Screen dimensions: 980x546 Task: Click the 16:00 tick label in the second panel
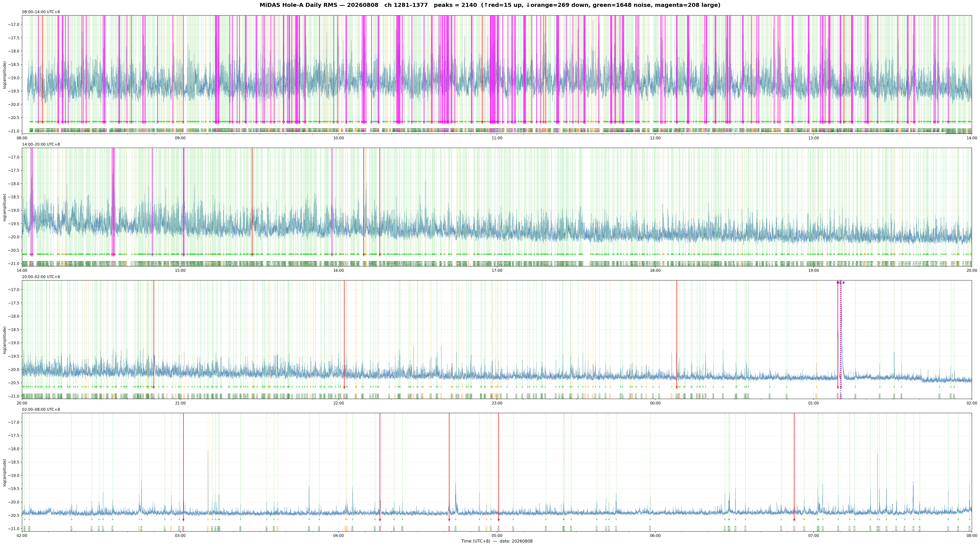(x=339, y=271)
